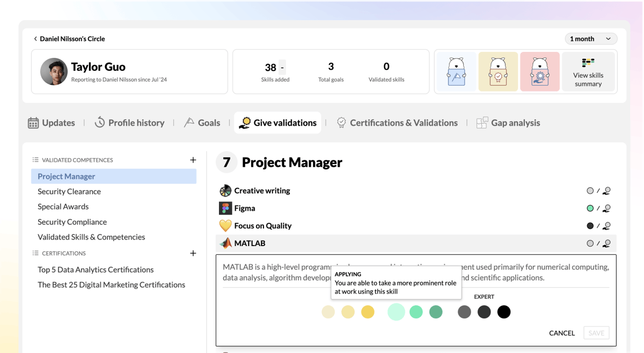
Task: Add a new certification with plus
Action: pos(193,253)
